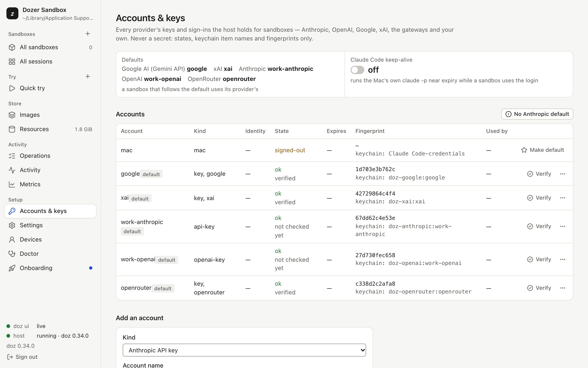Open the Metrics chart icon
Image resolution: width=588 pixels, height=368 pixels.
coord(12,184)
